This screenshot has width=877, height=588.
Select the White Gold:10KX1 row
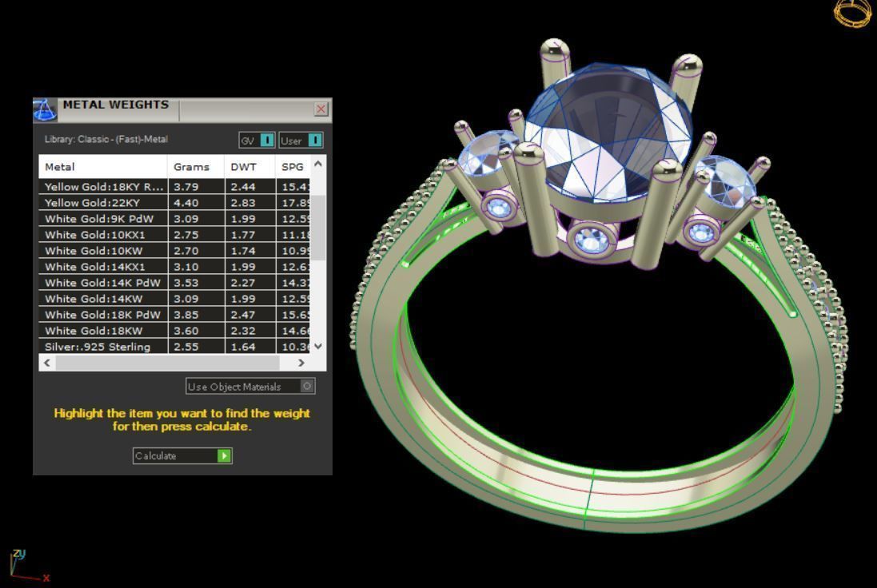click(174, 235)
